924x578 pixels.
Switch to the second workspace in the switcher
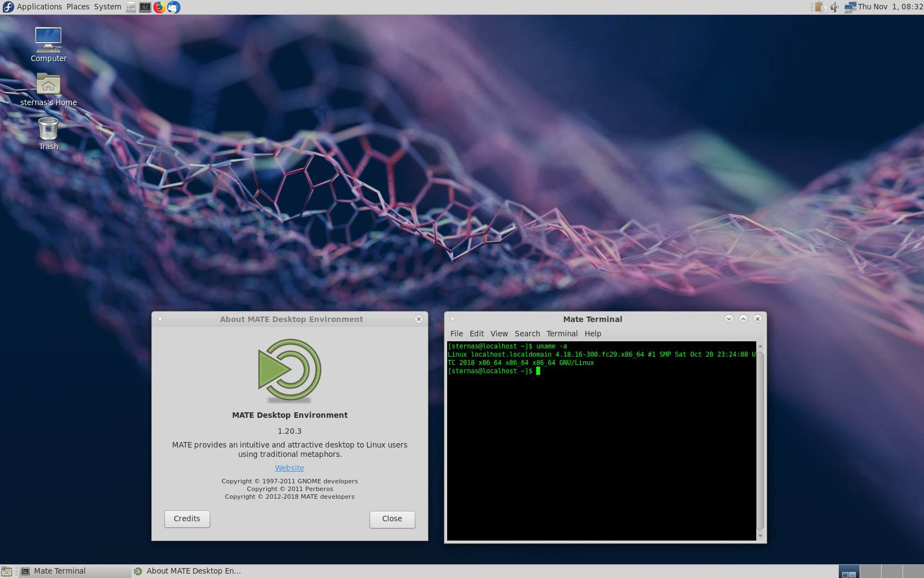tap(870, 571)
